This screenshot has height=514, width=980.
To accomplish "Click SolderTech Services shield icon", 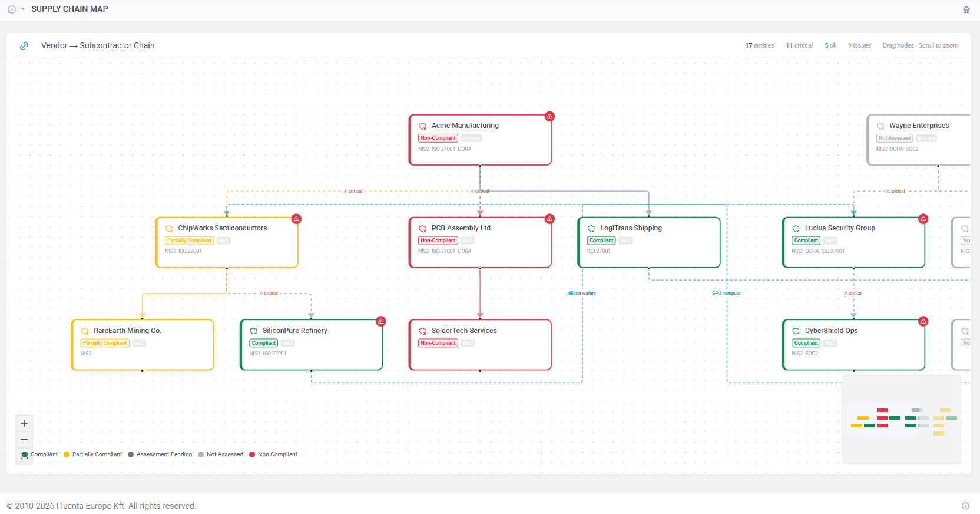I will (x=422, y=331).
